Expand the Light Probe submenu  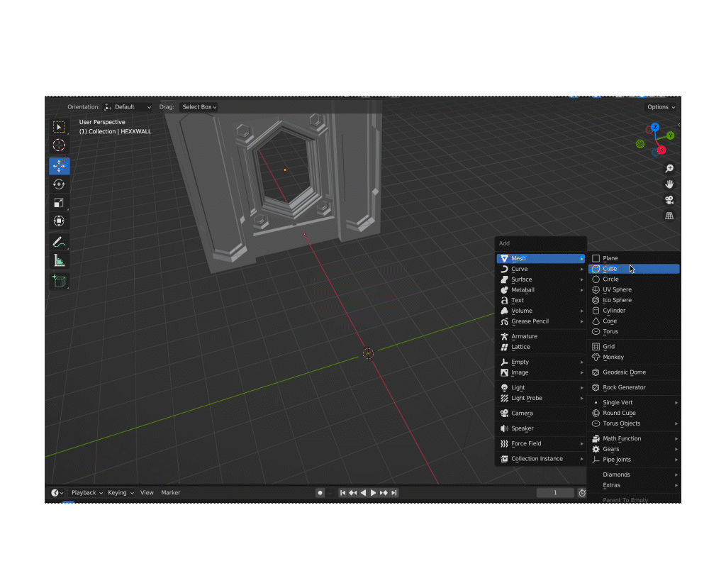[541, 398]
